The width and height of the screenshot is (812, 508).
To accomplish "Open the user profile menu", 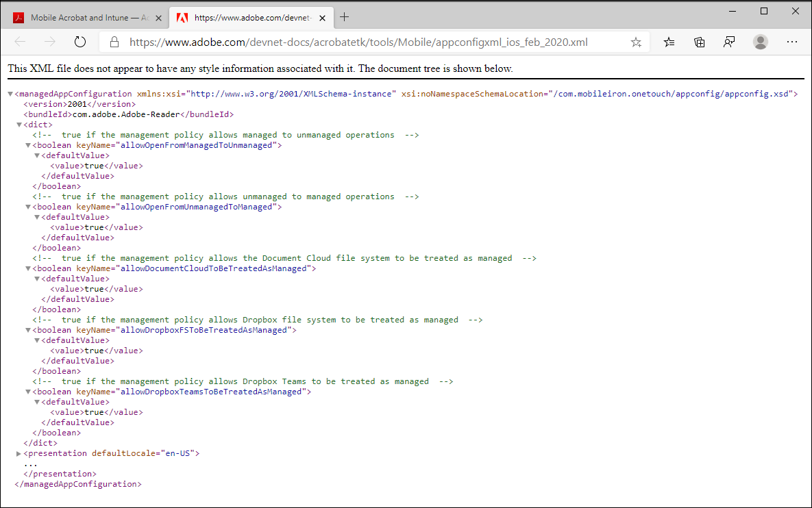I will (x=760, y=42).
